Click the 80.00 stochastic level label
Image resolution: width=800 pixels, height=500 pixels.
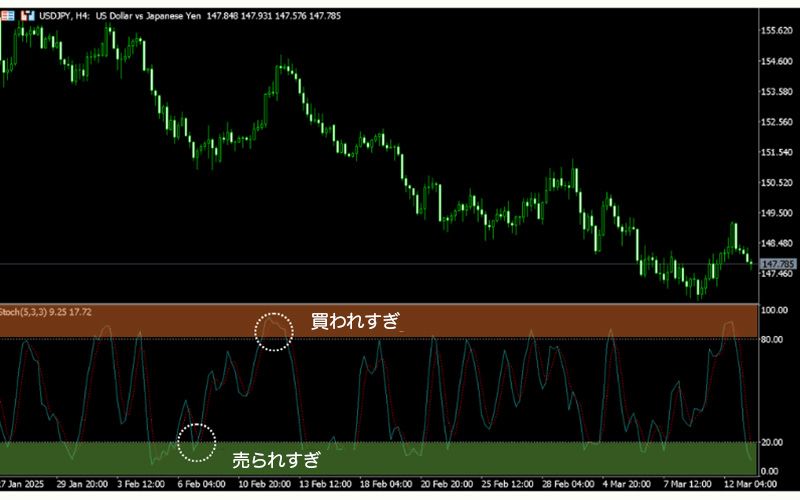(774, 340)
